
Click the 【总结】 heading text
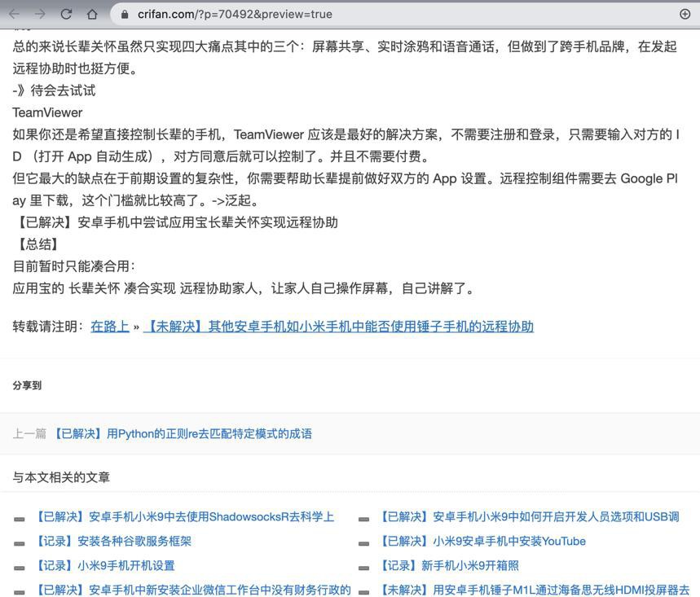[x=38, y=244]
